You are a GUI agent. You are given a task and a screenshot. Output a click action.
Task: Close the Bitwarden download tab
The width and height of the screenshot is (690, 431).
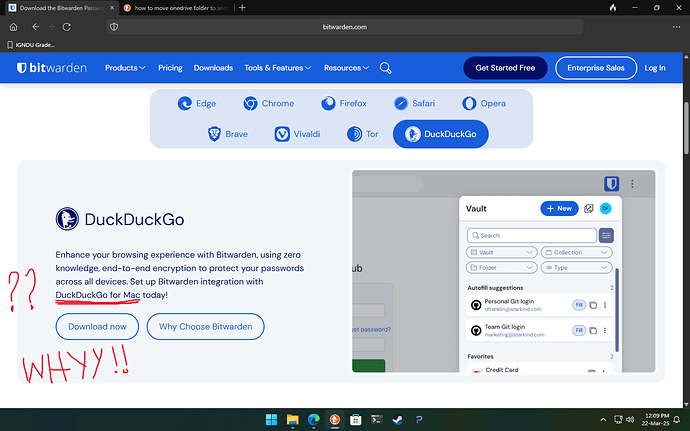(112, 7)
